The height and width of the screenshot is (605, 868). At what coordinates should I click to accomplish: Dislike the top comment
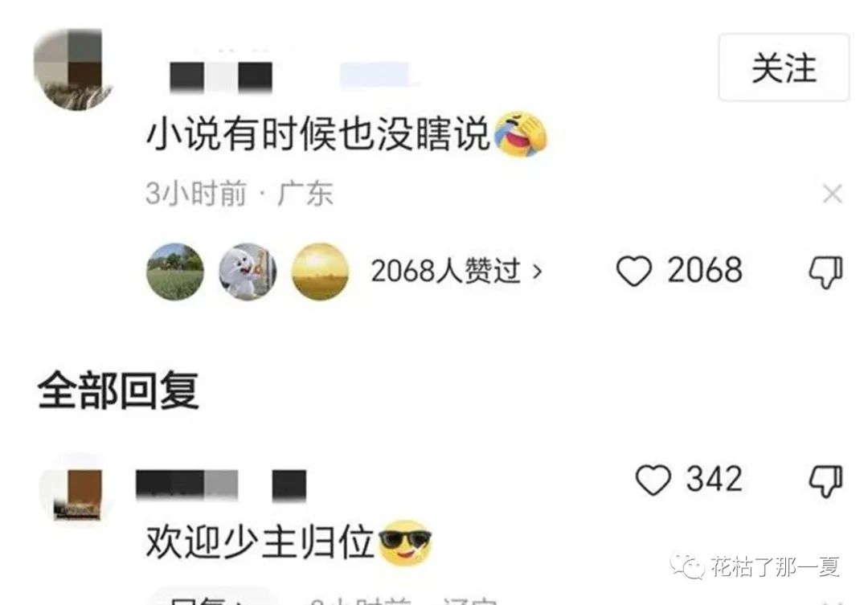[825, 272]
